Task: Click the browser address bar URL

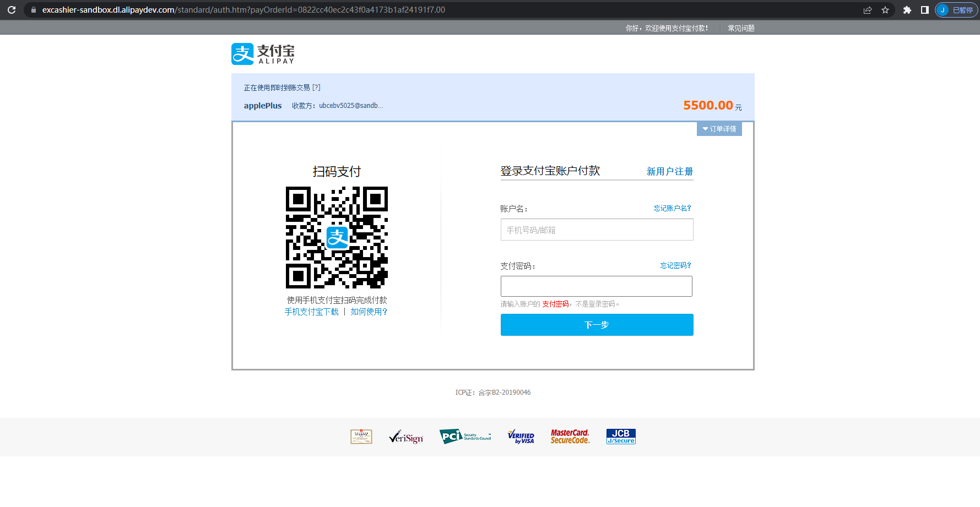Action: [243, 10]
